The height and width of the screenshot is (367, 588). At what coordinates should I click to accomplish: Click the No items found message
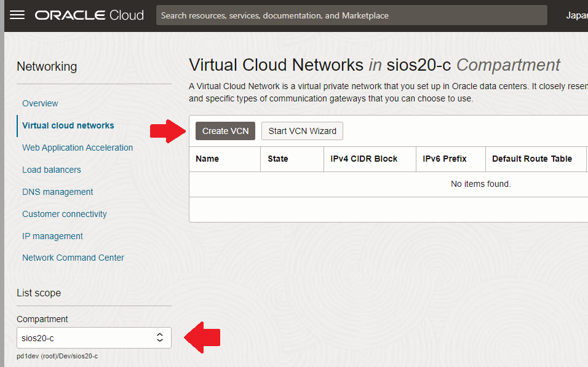481,184
